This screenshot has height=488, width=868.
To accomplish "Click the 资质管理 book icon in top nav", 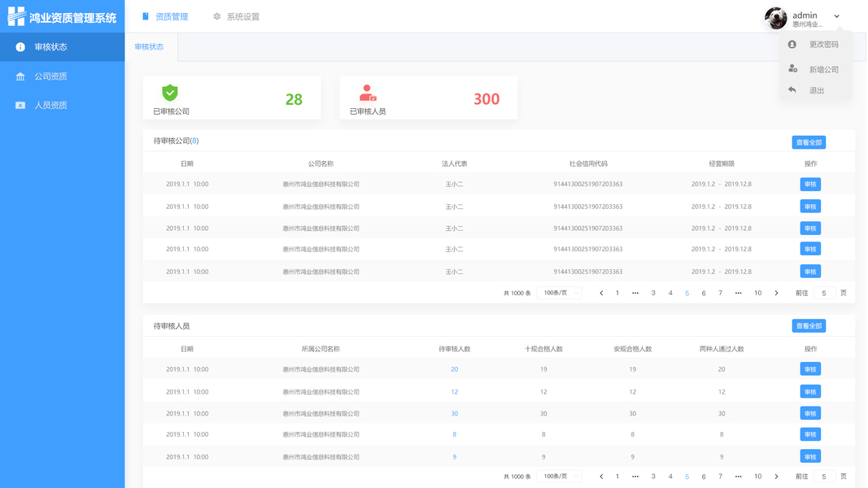I will (x=146, y=16).
